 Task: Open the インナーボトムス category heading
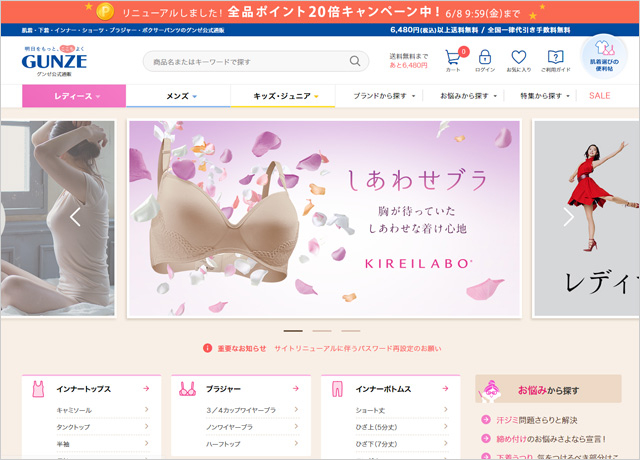click(383, 389)
